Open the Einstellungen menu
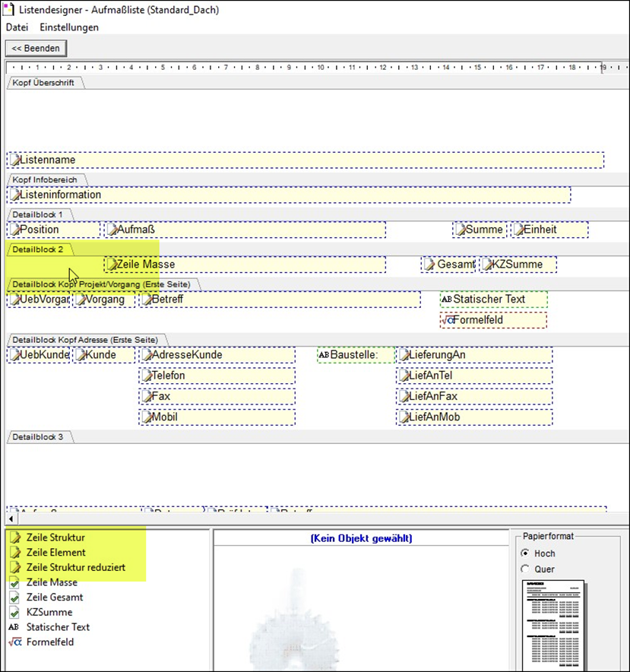This screenshot has width=630, height=672. 69,27
